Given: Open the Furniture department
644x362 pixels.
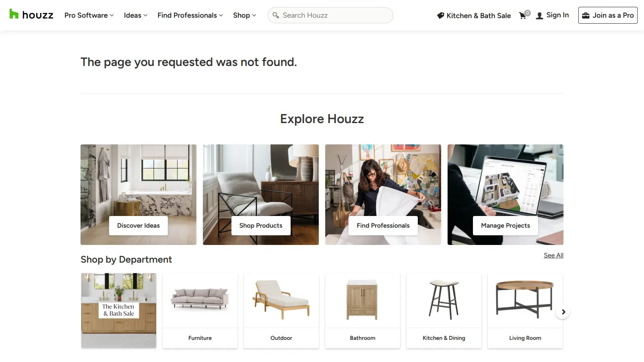Looking at the screenshot, I should pyautogui.click(x=200, y=311).
